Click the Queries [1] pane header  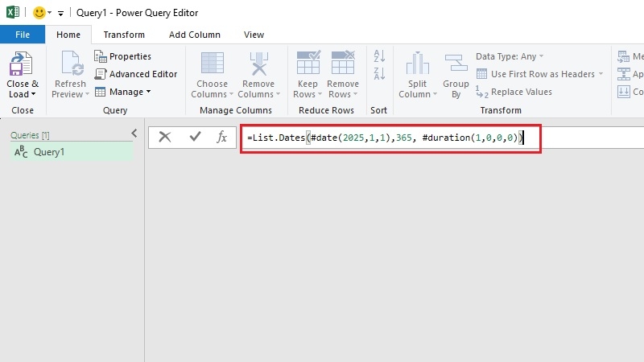30,135
